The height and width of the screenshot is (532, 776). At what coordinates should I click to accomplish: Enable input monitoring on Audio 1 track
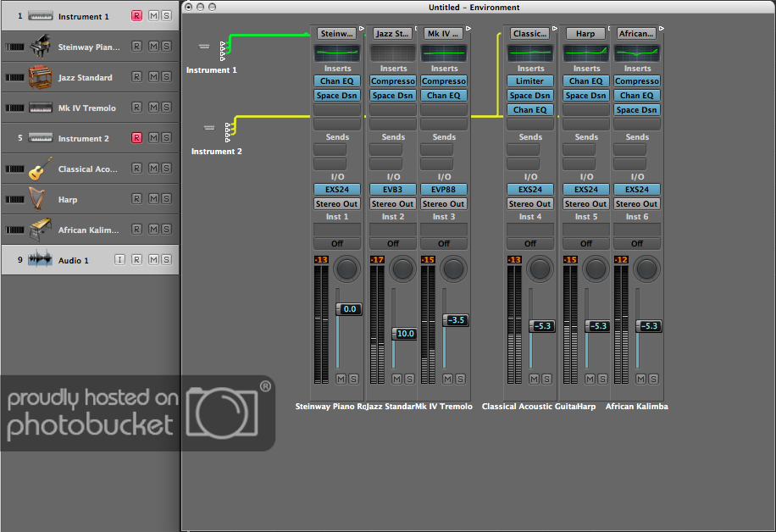(119, 260)
